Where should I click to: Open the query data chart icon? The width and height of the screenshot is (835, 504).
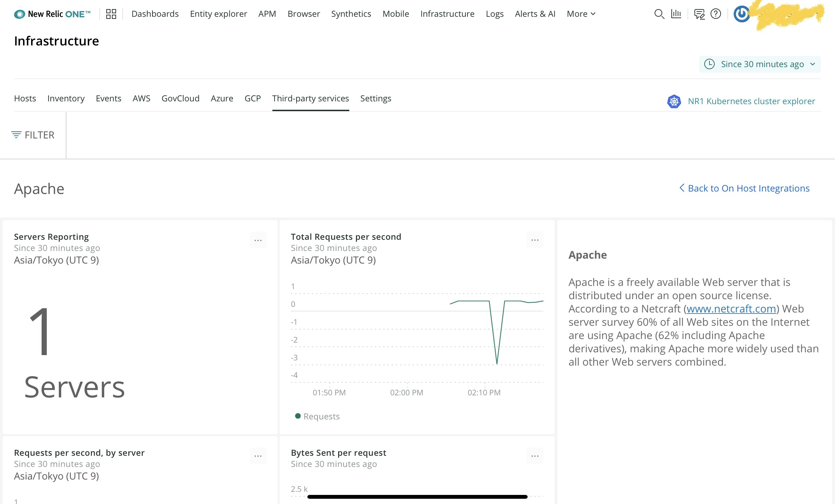point(676,14)
